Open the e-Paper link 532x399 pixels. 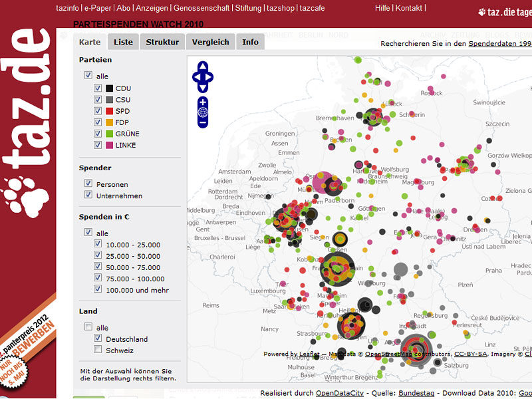[98, 8]
